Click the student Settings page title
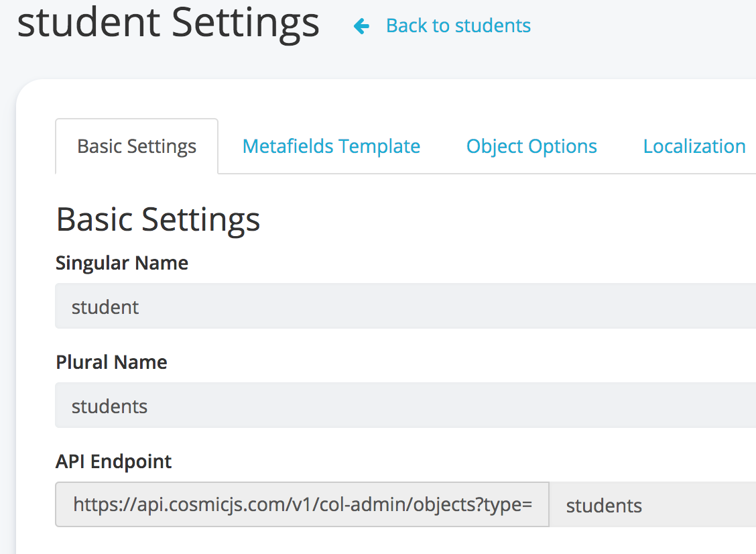Image resolution: width=756 pixels, height=554 pixels. click(x=168, y=23)
